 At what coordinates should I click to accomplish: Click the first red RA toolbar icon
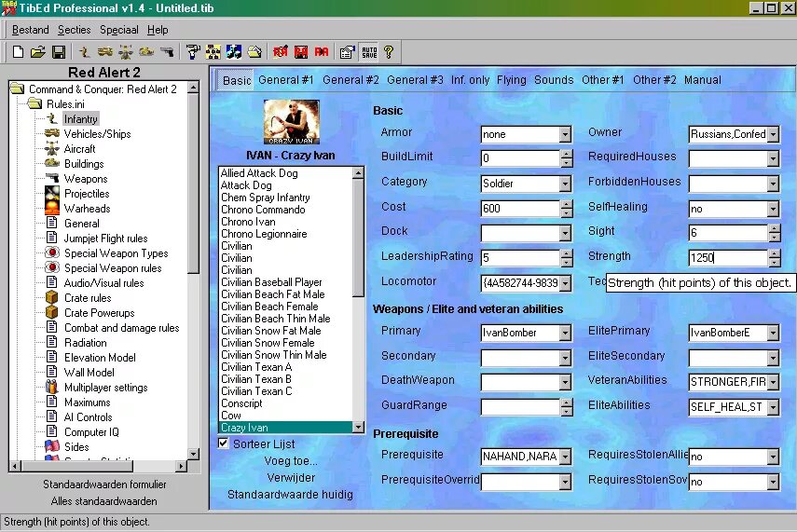point(280,51)
